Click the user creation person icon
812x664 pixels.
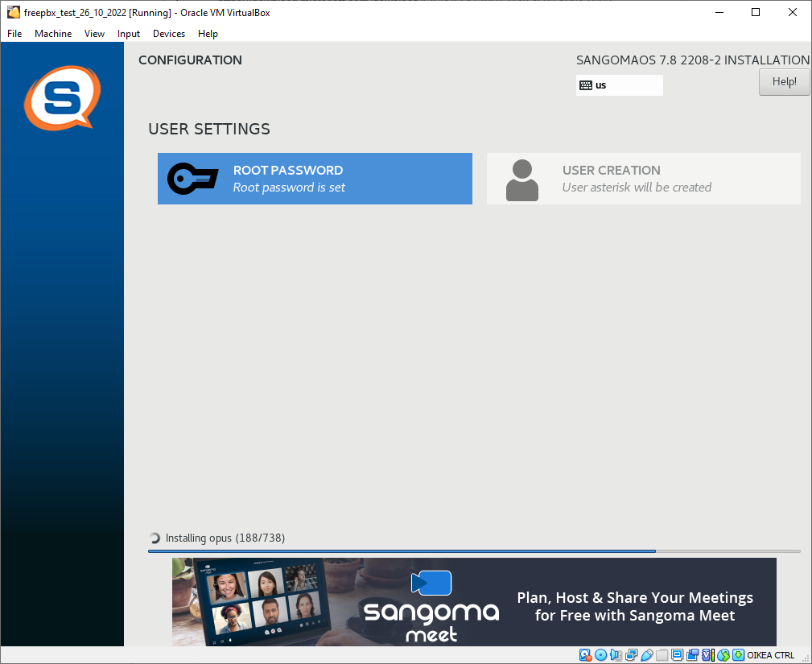pyautogui.click(x=522, y=180)
